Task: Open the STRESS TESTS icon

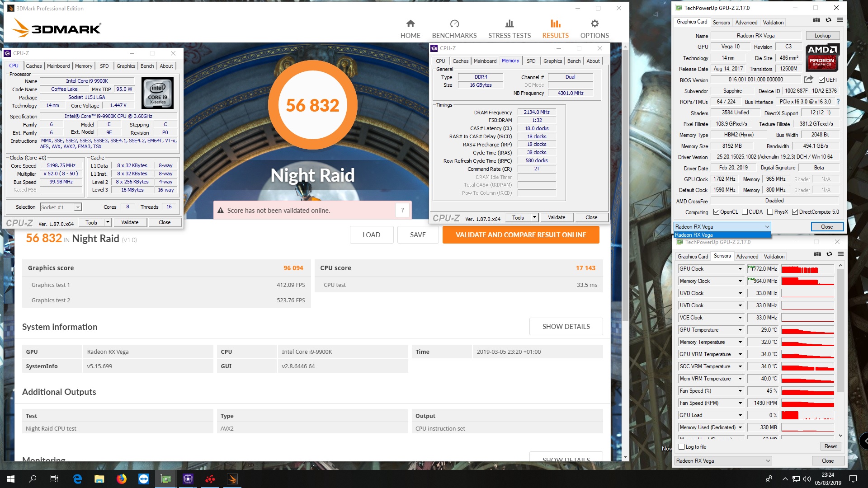Action: click(x=509, y=23)
